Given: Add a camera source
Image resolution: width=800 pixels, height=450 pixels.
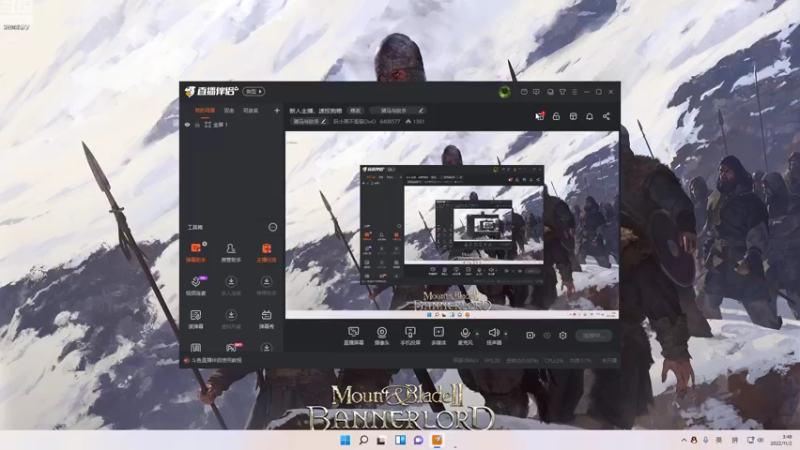Looking at the screenshot, I should click(382, 336).
